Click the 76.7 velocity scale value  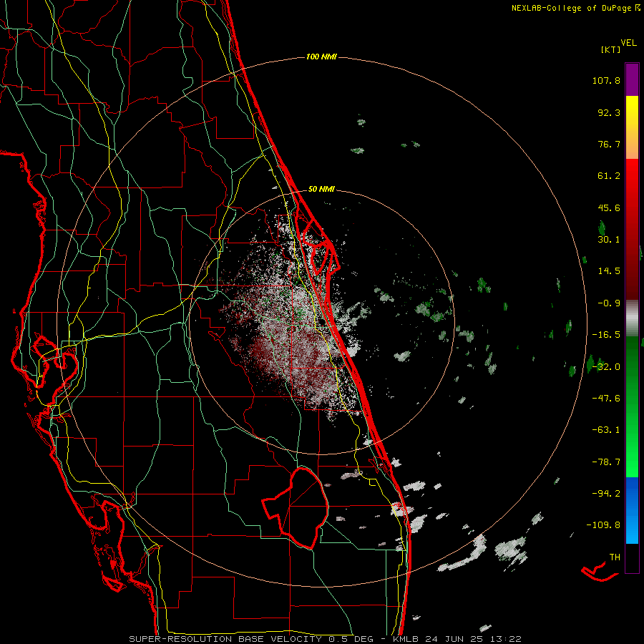(x=609, y=144)
